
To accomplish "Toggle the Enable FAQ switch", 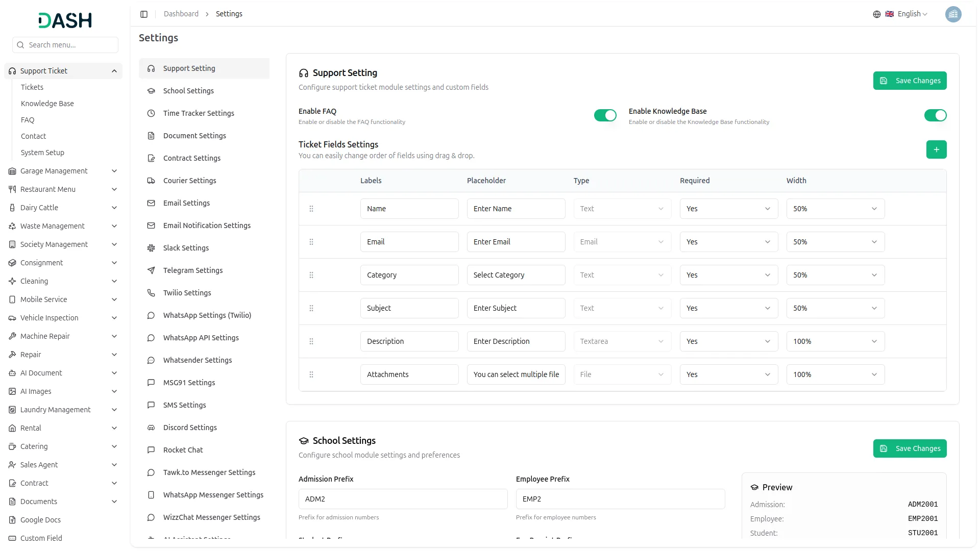I will click(x=605, y=115).
